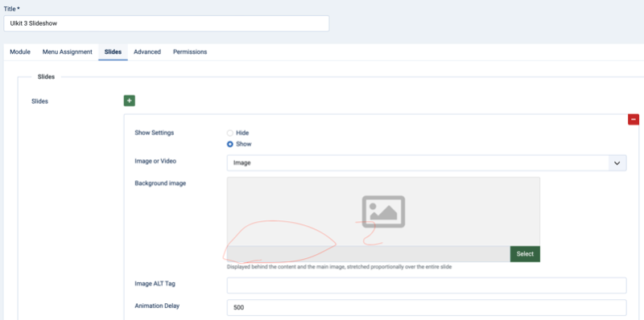The height and width of the screenshot is (320, 644).
Task: Click the Select background image button
Action: click(x=525, y=254)
